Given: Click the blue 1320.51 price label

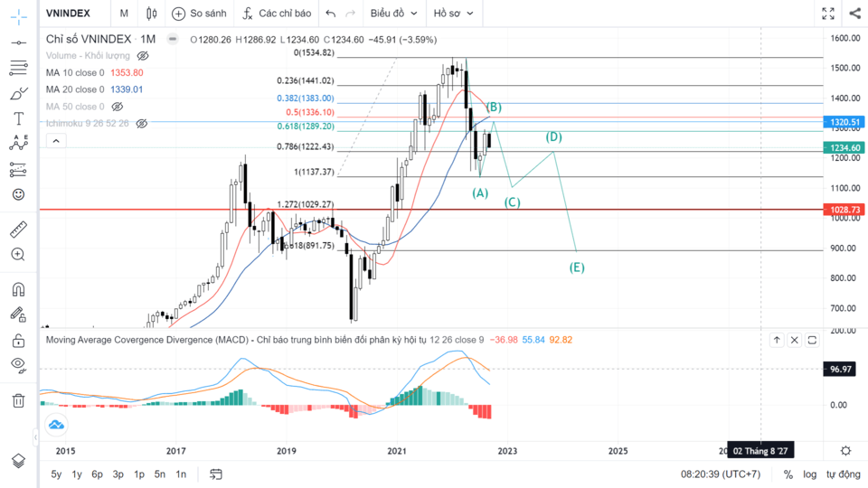Looking at the screenshot, I should pyautogui.click(x=845, y=122).
